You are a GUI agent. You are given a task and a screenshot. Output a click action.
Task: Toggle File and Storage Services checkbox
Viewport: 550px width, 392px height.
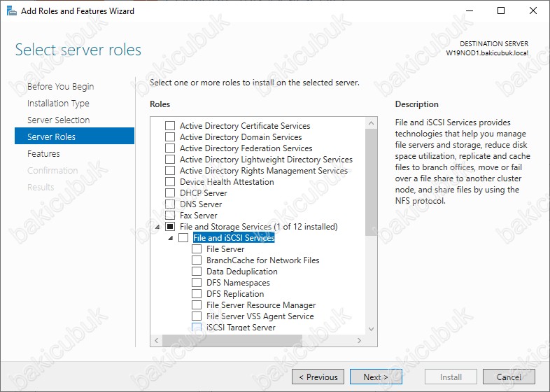click(x=170, y=227)
